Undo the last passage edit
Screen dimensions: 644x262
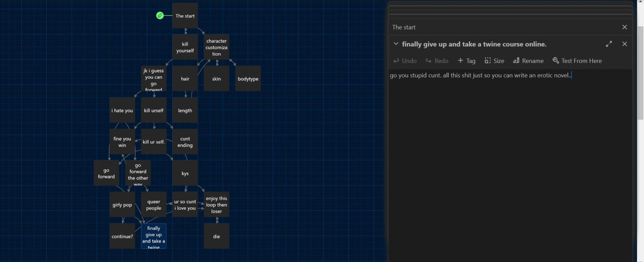[x=405, y=61]
